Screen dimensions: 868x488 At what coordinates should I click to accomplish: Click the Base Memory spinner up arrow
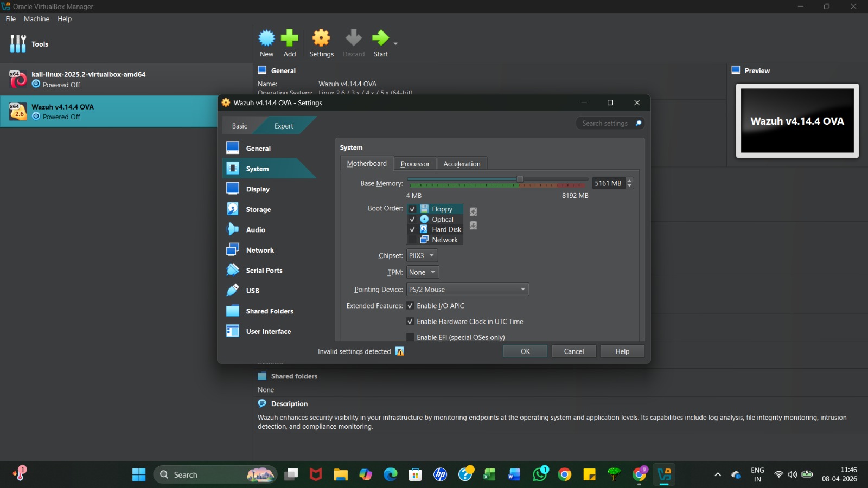tap(629, 181)
